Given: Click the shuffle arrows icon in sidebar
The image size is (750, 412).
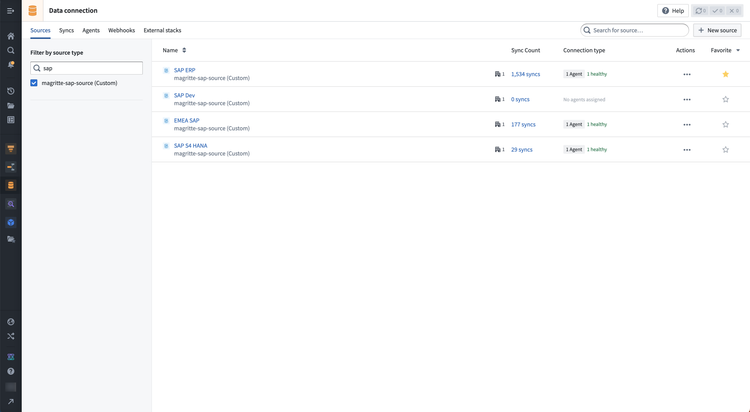Looking at the screenshot, I should pyautogui.click(x=11, y=336).
